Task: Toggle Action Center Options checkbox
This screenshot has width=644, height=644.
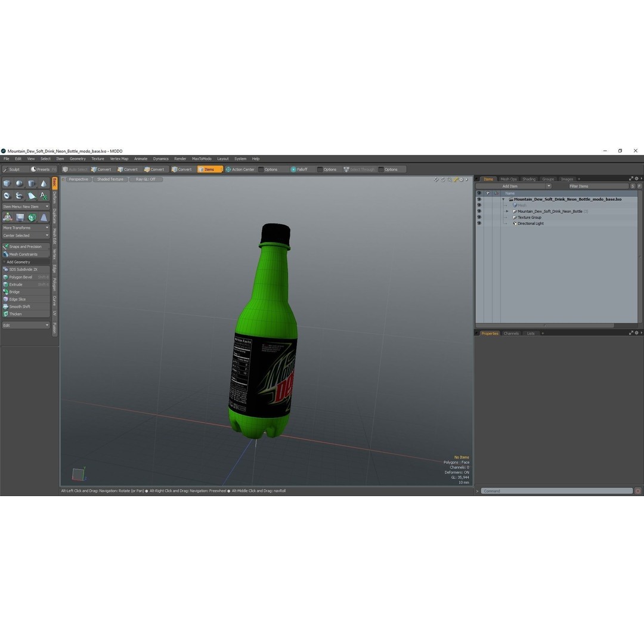Action: tap(261, 169)
